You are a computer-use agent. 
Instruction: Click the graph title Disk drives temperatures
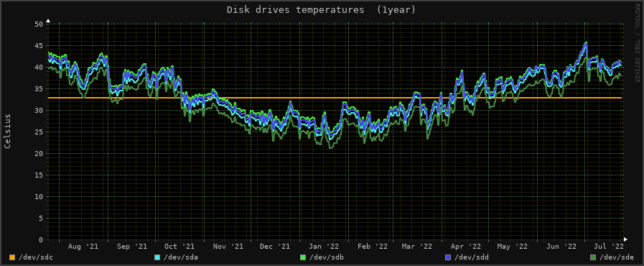pyautogui.click(x=296, y=10)
